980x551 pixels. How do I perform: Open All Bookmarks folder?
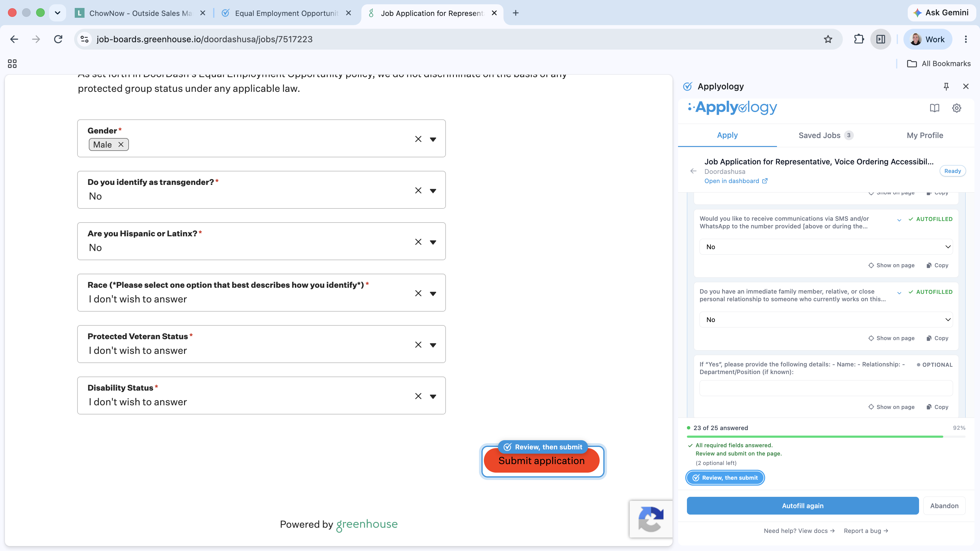click(x=939, y=63)
